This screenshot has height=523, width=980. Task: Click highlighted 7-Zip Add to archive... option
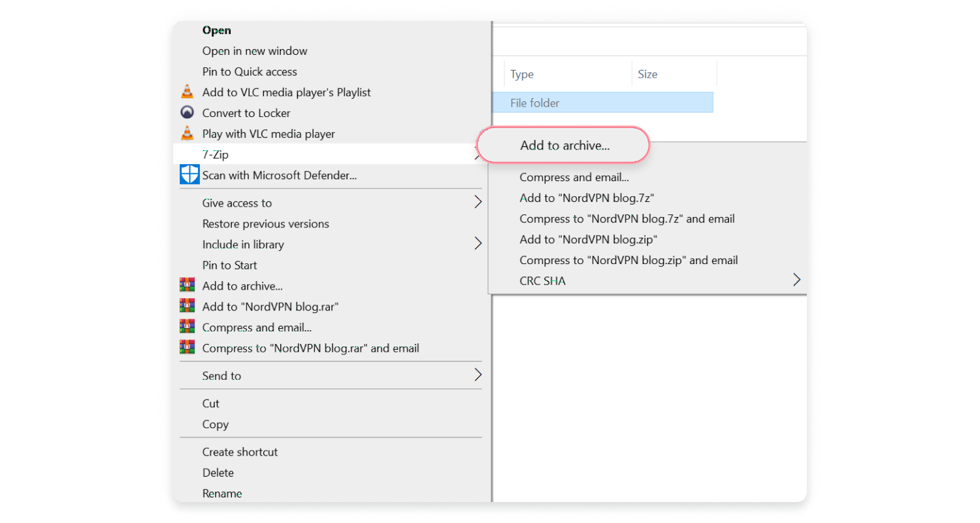[x=564, y=146]
